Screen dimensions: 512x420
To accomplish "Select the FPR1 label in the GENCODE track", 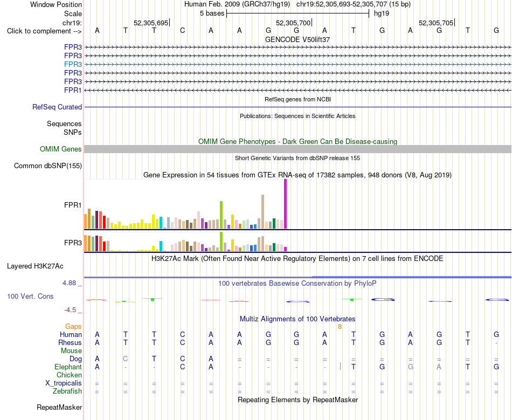I will (73, 90).
